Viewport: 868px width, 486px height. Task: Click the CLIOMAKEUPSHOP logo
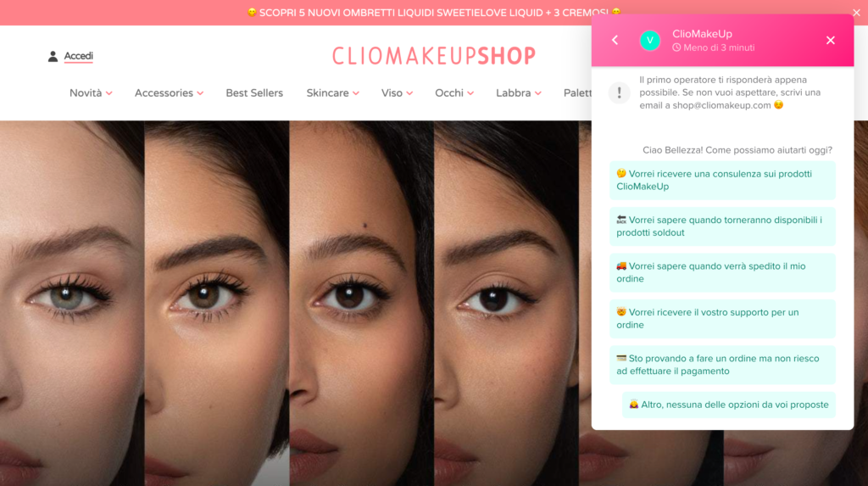[x=434, y=56]
